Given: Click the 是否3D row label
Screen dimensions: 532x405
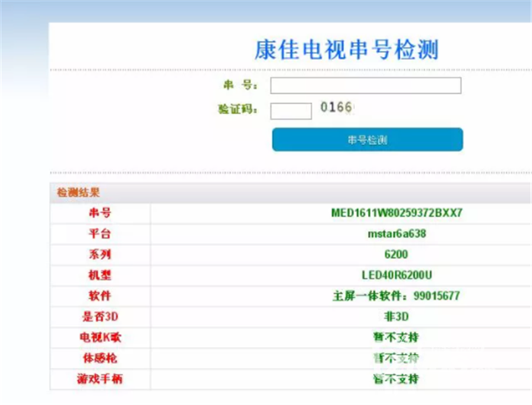Looking at the screenshot, I should 100,316.
